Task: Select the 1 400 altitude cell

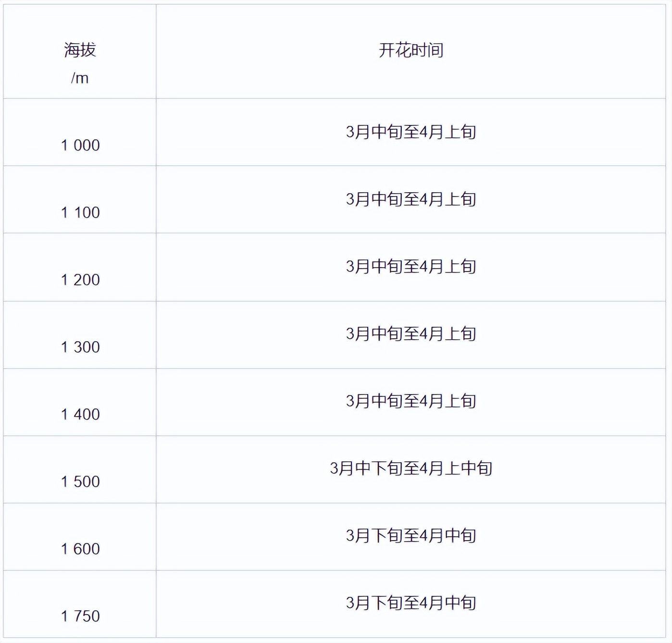Action: [80, 403]
